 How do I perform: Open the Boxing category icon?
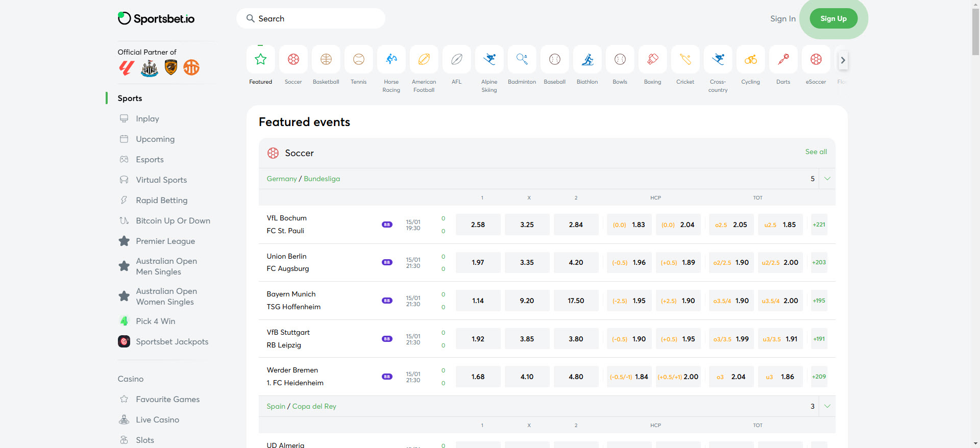[x=652, y=60]
